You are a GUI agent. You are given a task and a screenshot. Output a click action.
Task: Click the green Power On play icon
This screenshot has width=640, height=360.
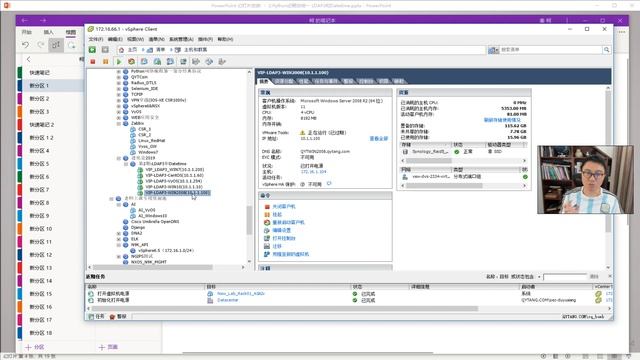coord(119,62)
